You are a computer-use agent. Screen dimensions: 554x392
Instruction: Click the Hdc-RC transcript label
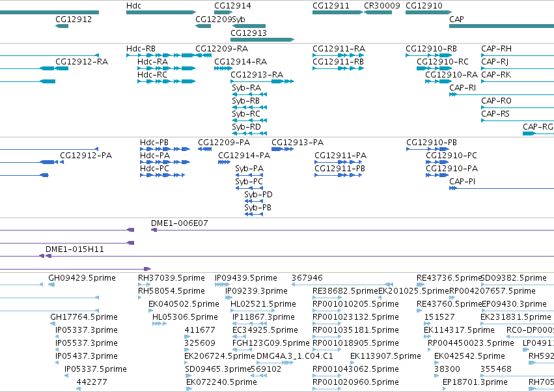point(152,75)
